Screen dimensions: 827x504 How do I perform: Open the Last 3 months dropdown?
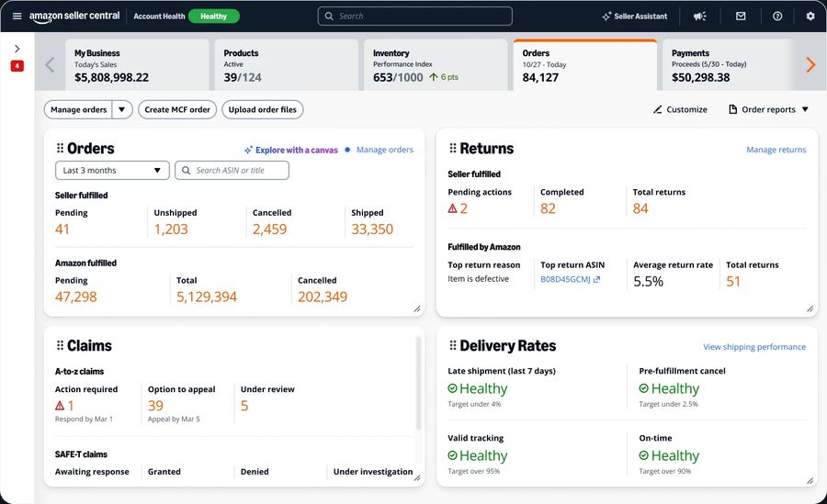[112, 170]
